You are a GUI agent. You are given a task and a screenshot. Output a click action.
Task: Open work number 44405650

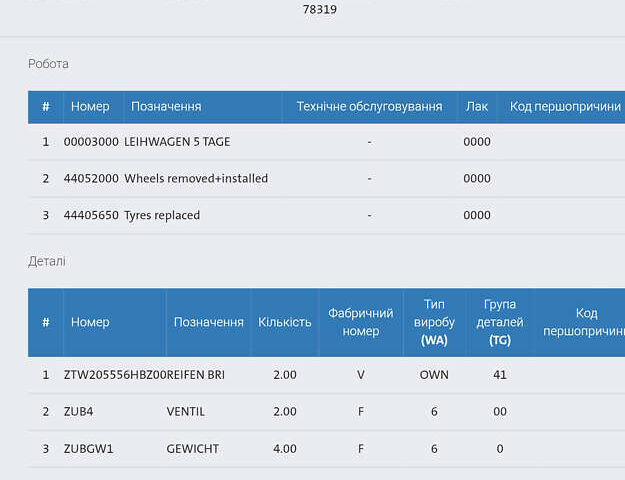[91, 215]
